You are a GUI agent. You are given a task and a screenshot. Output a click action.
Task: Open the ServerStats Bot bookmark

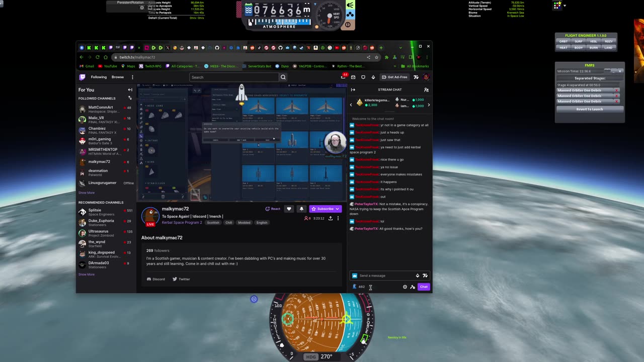(257, 66)
